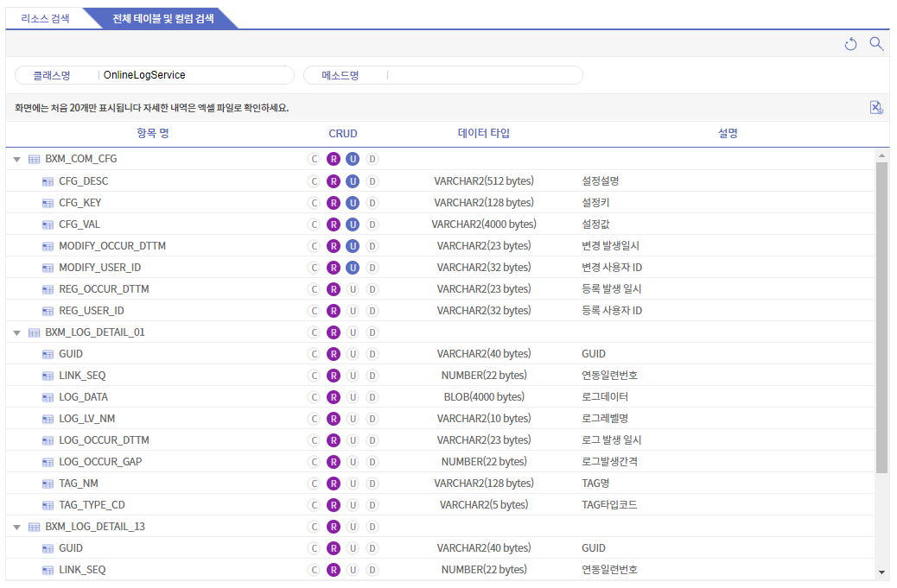
Task: Toggle the R badge on REG_USER_ID row
Action: (334, 311)
